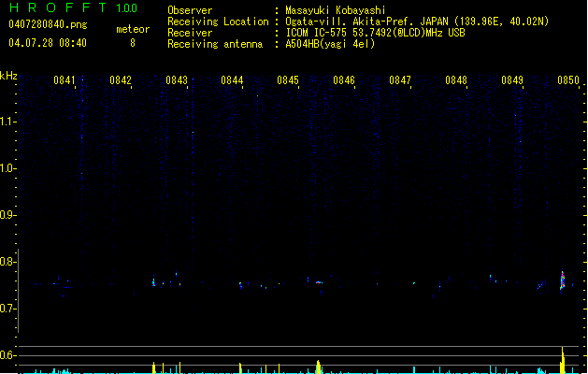Click the 0842 time marker

[121, 80]
